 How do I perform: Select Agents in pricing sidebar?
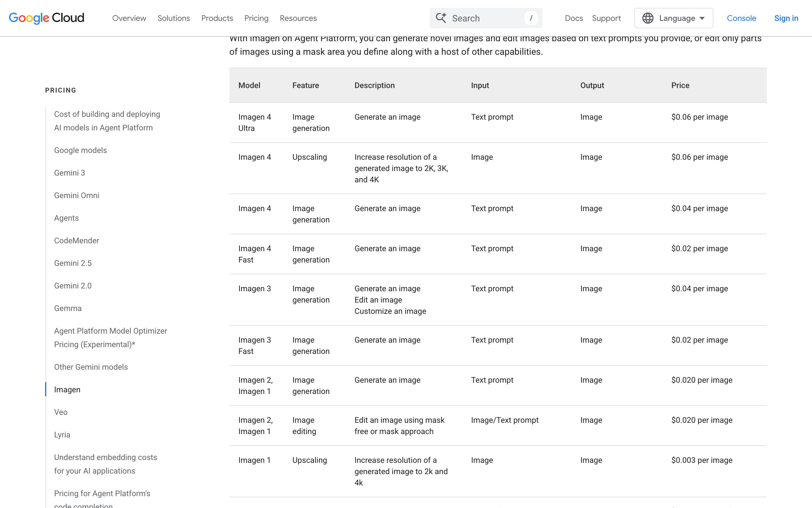tap(67, 218)
